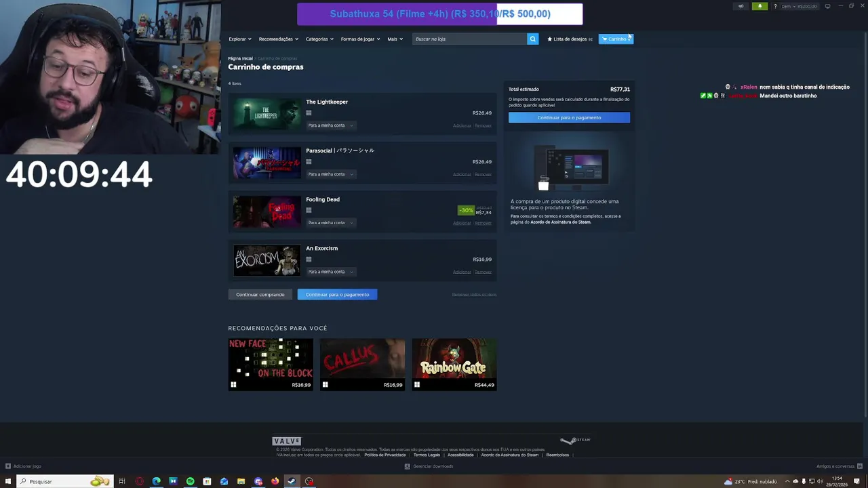Open the Demi account dropdown
Image resolution: width=868 pixels, height=488 pixels.
click(800, 6)
